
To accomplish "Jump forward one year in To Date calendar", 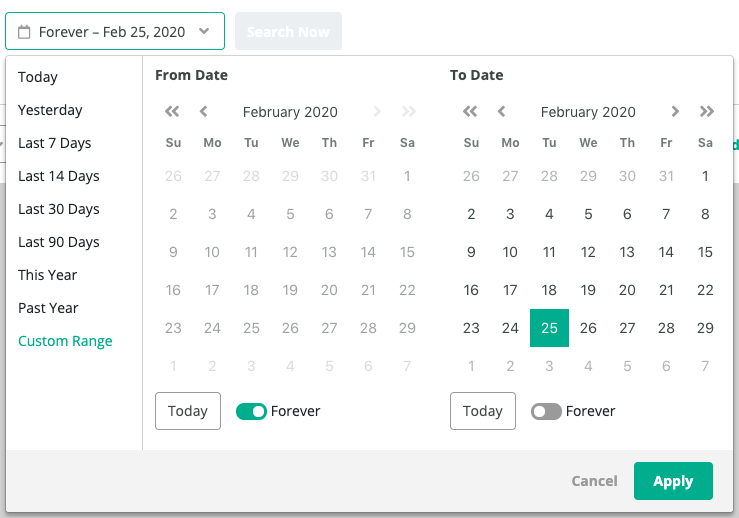I will coord(706,112).
